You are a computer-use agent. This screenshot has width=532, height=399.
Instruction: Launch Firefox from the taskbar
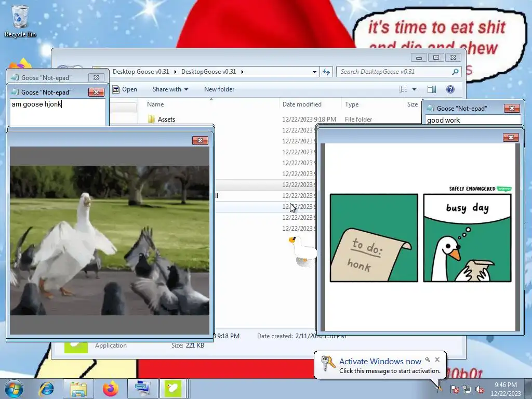(111, 389)
